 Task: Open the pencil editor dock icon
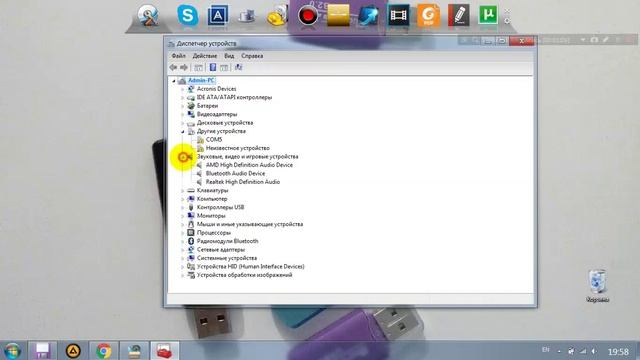pyautogui.click(x=458, y=16)
